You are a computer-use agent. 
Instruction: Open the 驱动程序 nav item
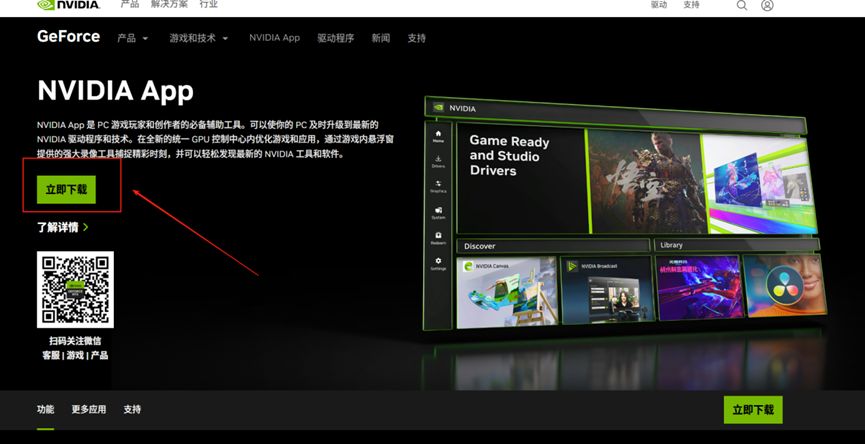(x=335, y=38)
